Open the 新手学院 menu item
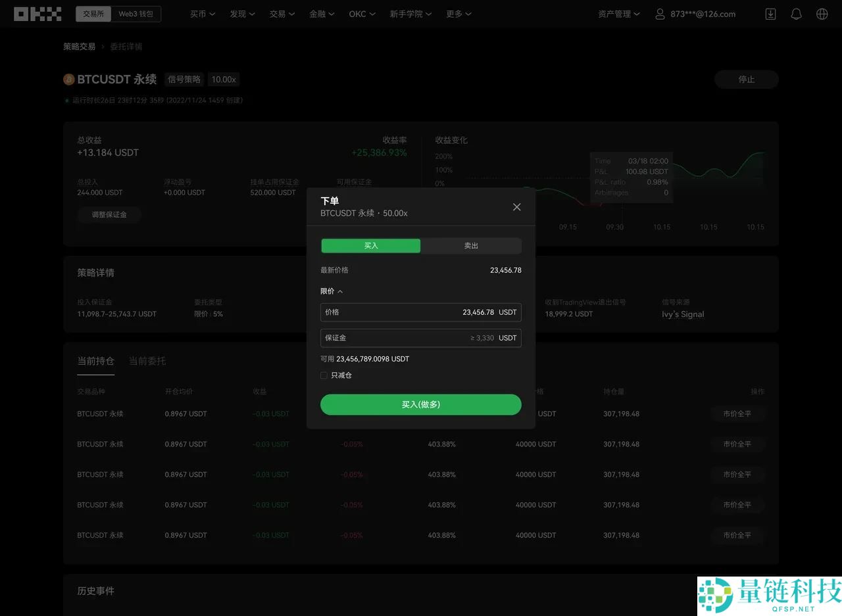The width and height of the screenshot is (842, 616). point(410,13)
